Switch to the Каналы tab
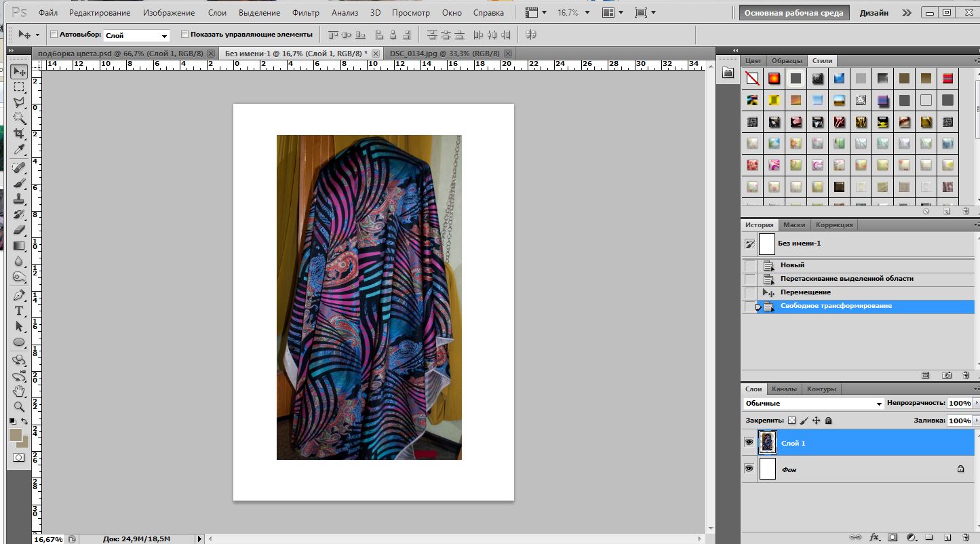 (784, 389)
